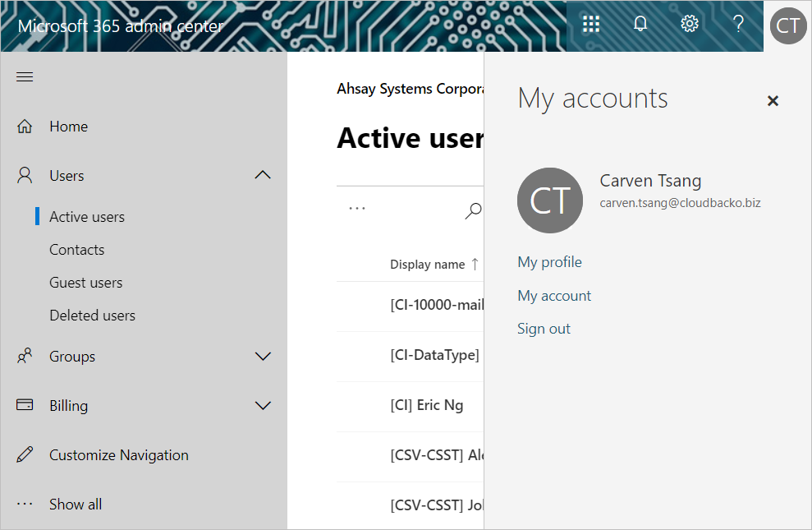Click the My profile link
This screenshot has width=812, height=530.
click(x=549, y=262)
